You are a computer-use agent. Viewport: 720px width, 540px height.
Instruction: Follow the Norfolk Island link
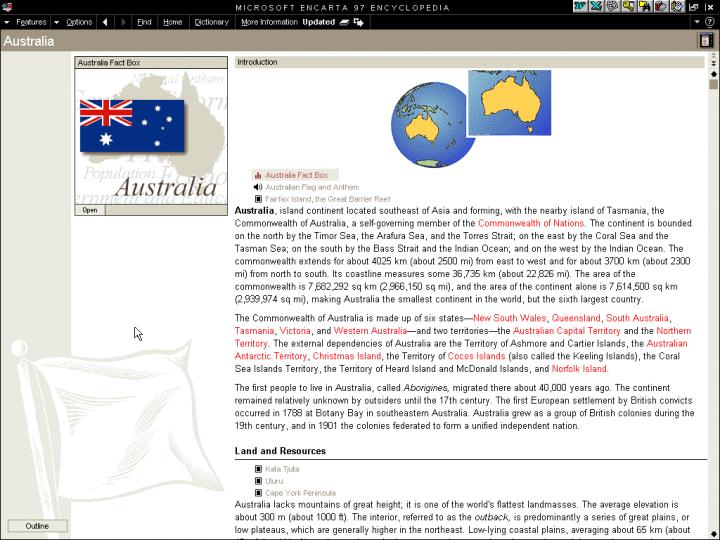click(x=579, y=369)
